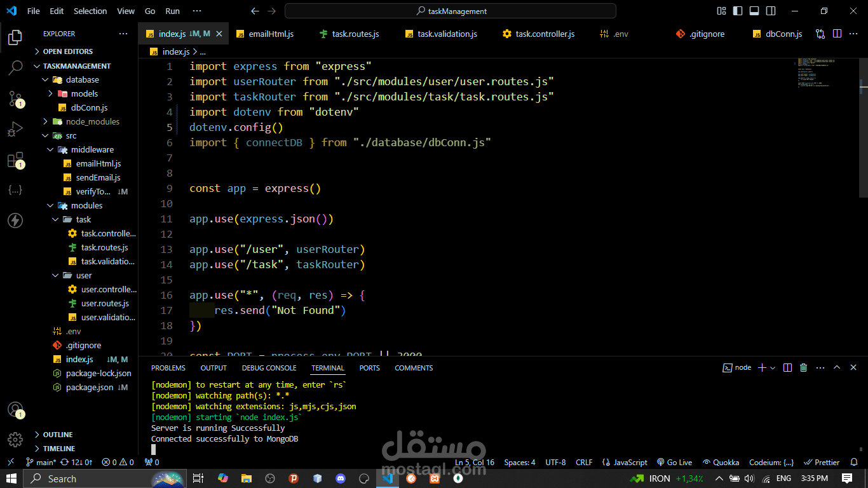Click the Split Editor Right icon
The image size is (868, 488).
pyautogui.click(x=837, y=34)
